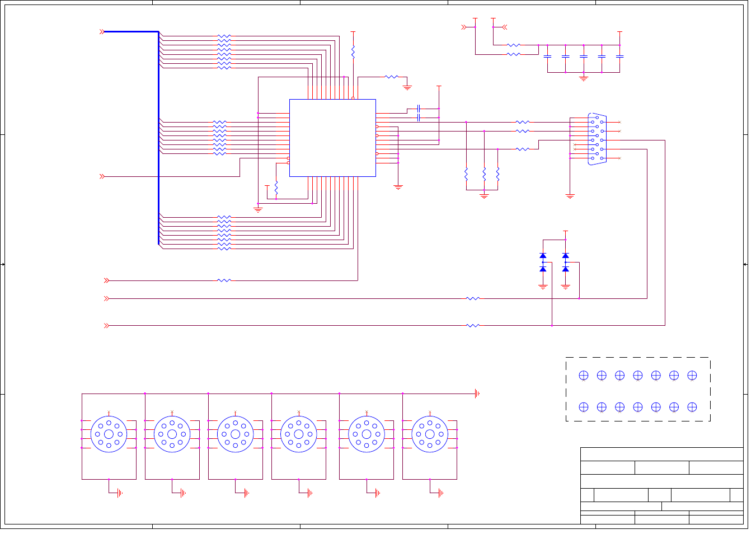Select vertical pull-up resistor above the IC

(353, 51)
